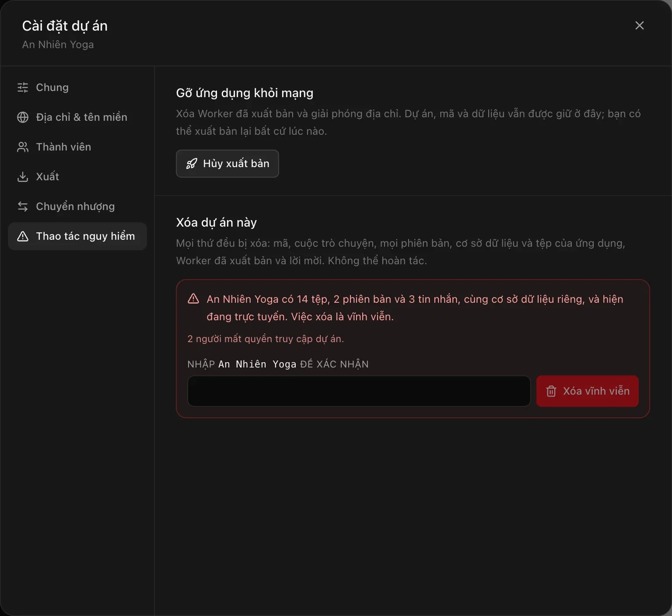
Task: Click the Xóa dự án này heading
Action: tap(216, 223)
